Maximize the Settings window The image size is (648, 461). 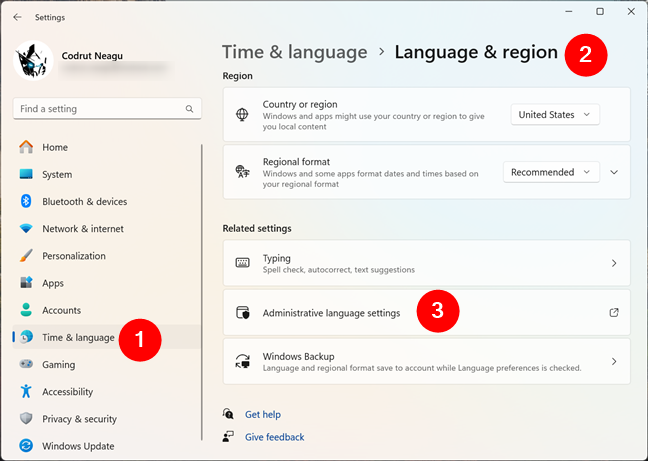coord(600,12)
